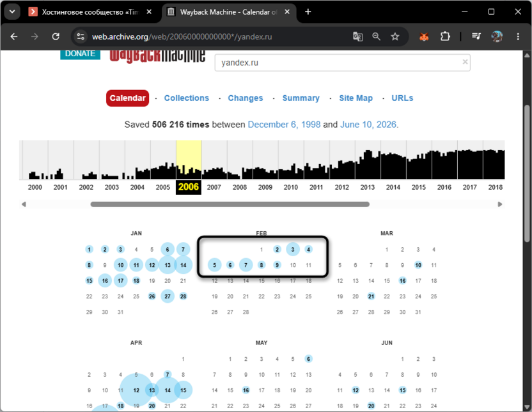The image size is (532, 412).
Task: Open January 13 snapshot
Action: tap(168, 265)
